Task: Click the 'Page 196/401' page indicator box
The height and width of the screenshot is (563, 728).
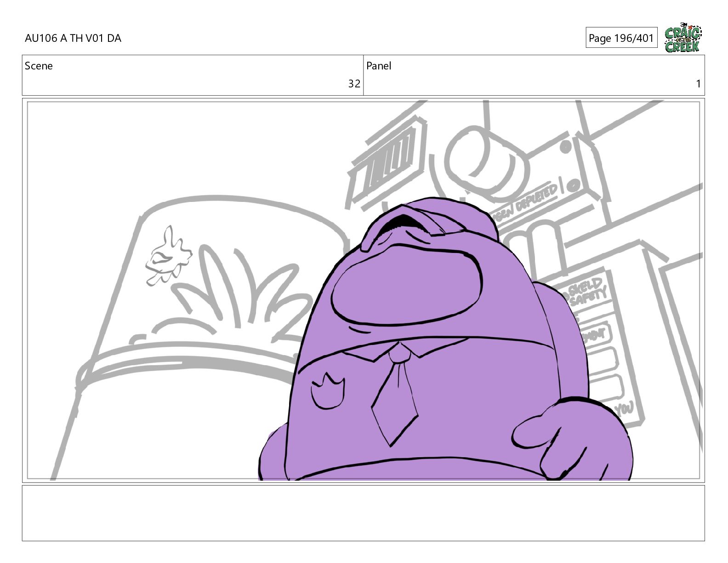Action: coord(621,38)
